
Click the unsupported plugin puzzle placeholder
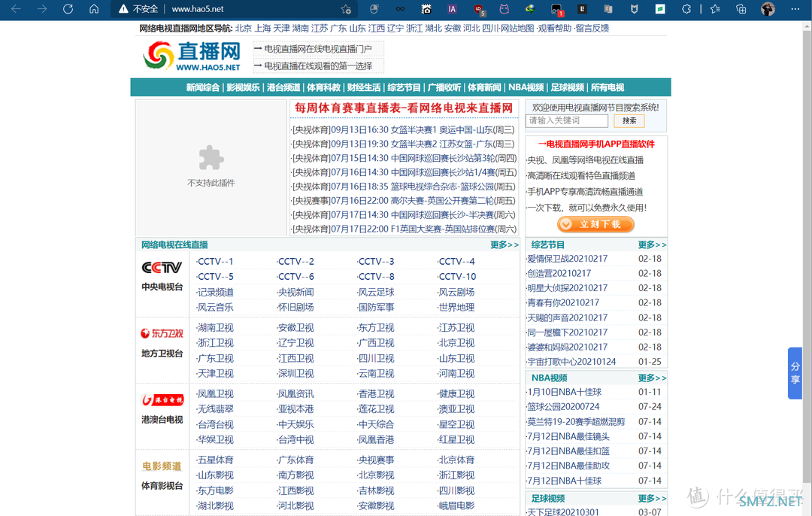pos(211,158)
